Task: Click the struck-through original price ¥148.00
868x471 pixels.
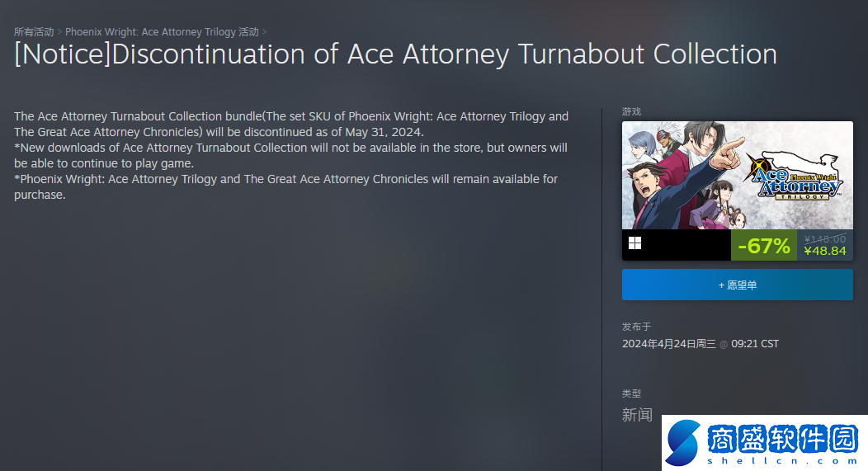Action: pos(824,238)
